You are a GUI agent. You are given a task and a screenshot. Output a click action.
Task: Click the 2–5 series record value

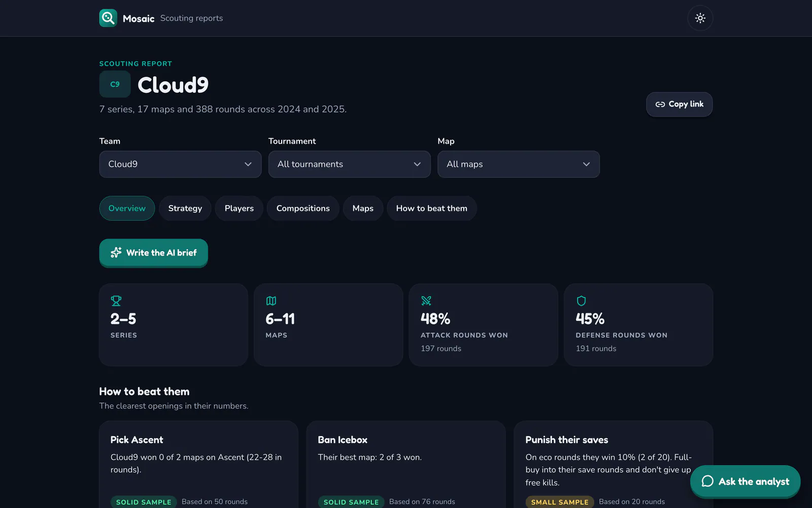point(123,319)
